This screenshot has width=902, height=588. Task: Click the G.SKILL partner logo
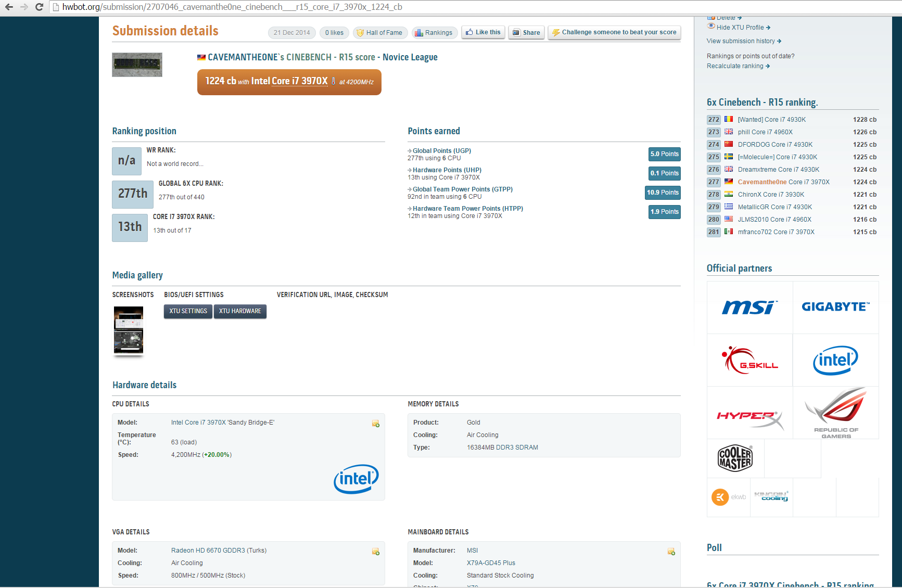[x=749, y=360]
